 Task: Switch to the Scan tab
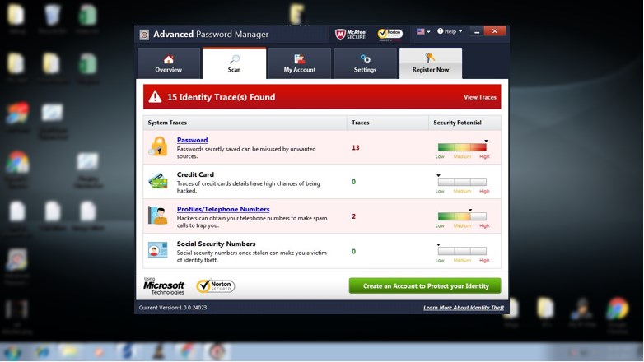point(234,63)
